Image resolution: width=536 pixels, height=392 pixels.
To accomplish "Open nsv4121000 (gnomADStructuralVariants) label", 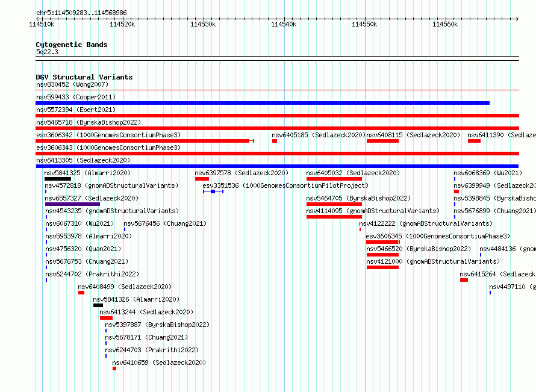I will point(433,261).
